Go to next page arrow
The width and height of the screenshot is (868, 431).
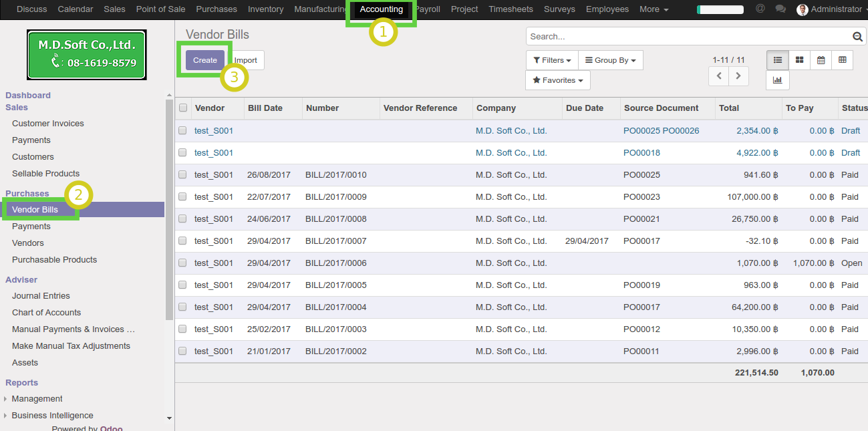pyautogui.click(x=738, y=76)
